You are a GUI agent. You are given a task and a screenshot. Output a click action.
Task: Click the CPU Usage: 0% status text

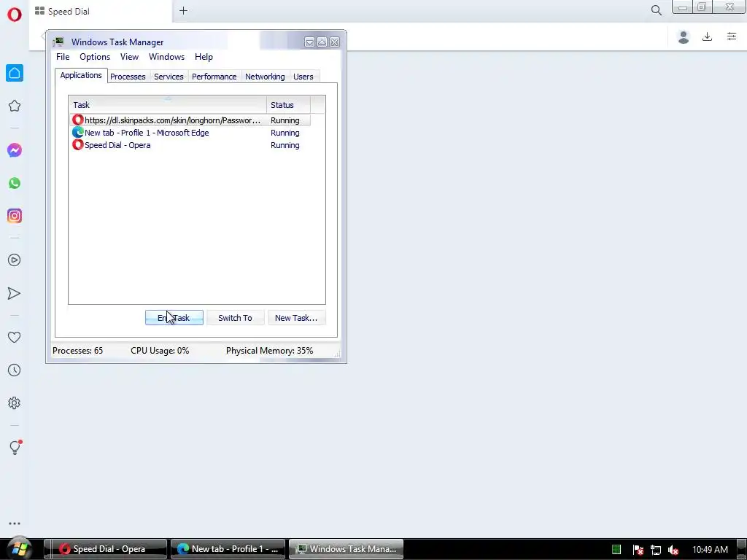click(x=160, y=351)
